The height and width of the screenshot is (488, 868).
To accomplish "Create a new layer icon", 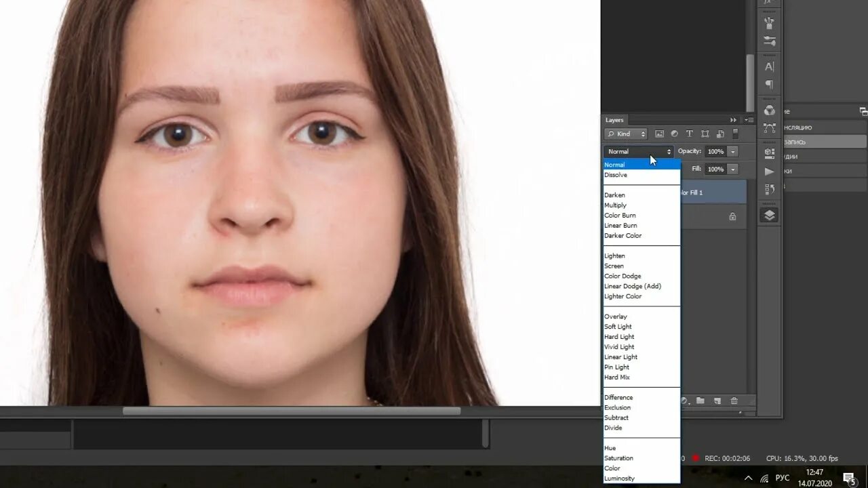I will [x=717, y=401].
